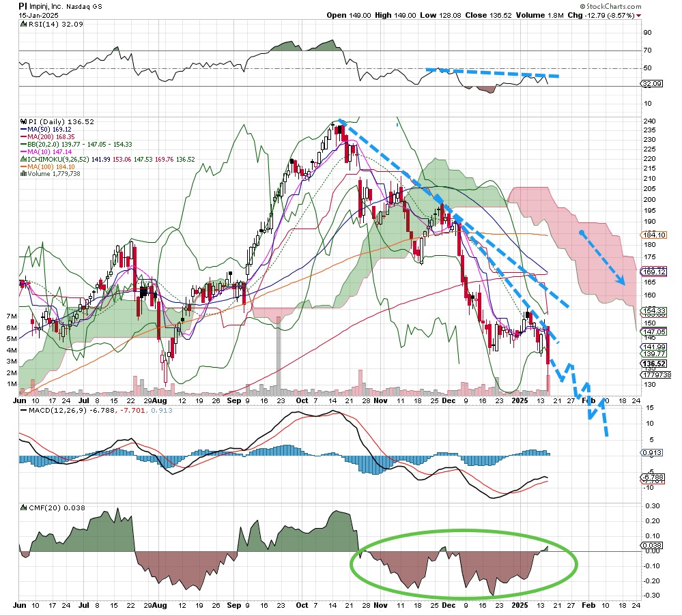
Task: Click the MA(10) magenta legend entry
Action: coord(46,151)
